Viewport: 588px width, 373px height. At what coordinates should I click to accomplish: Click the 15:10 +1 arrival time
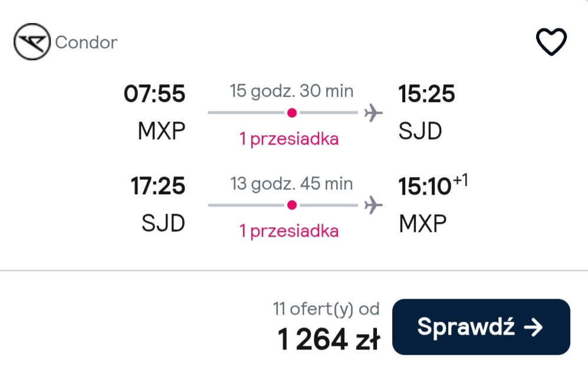(x=433, y=185)
